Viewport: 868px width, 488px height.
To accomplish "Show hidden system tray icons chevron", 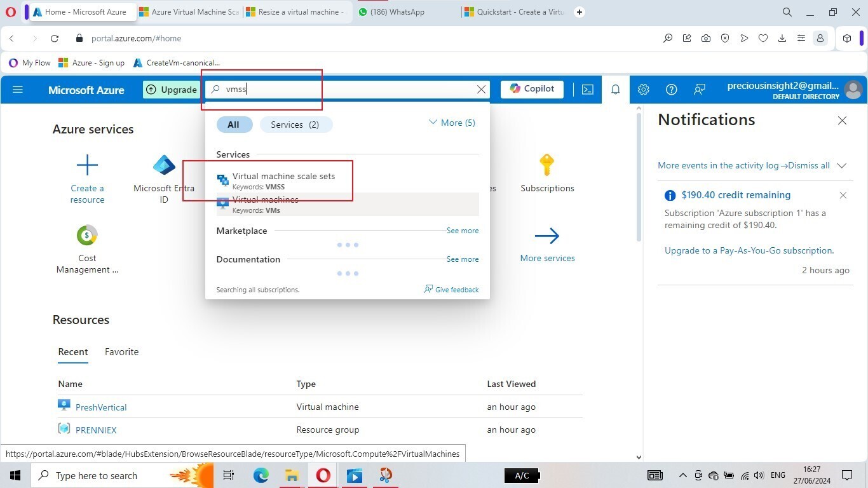I will 683,475.
